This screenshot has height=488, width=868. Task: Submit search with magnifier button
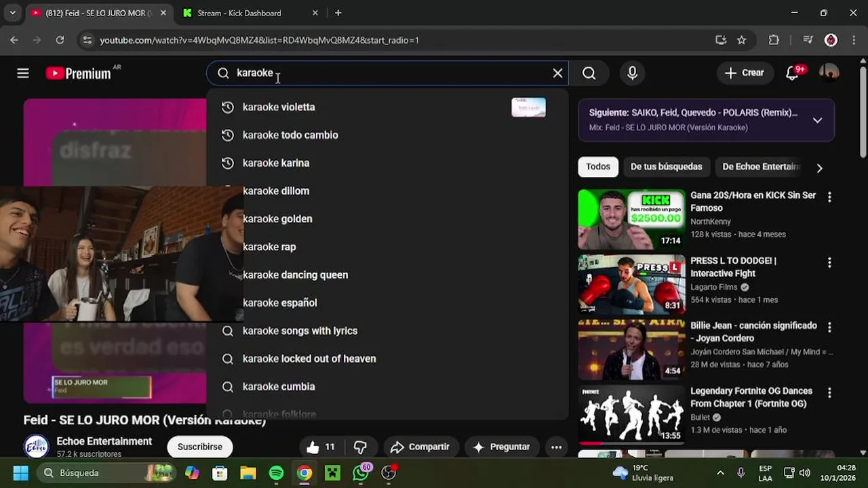tap(589, 73)
